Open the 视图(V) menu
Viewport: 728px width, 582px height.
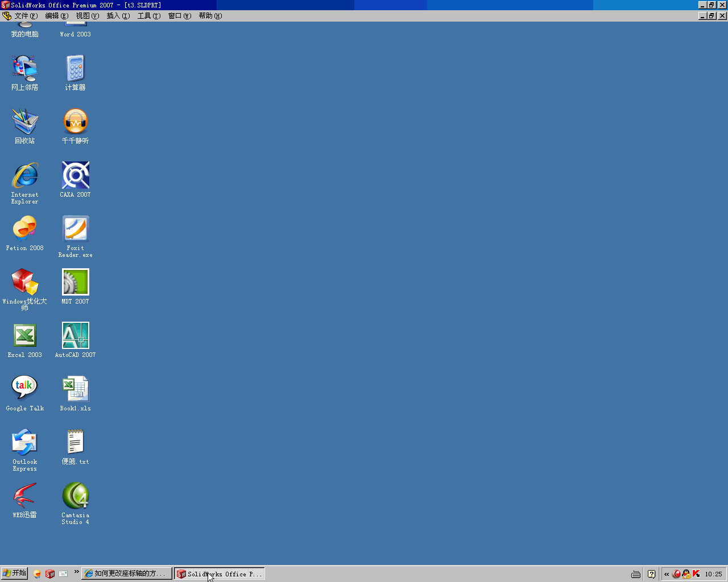click(x=87, y=16)
